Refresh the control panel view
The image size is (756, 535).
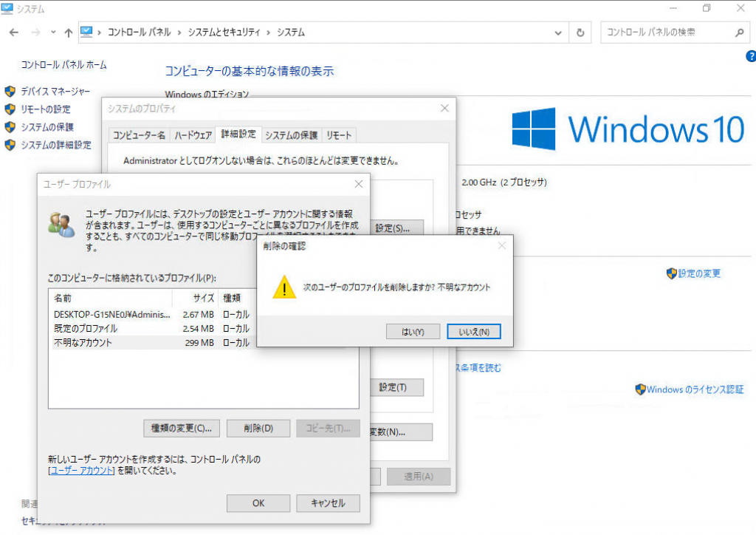click(580, 33)
